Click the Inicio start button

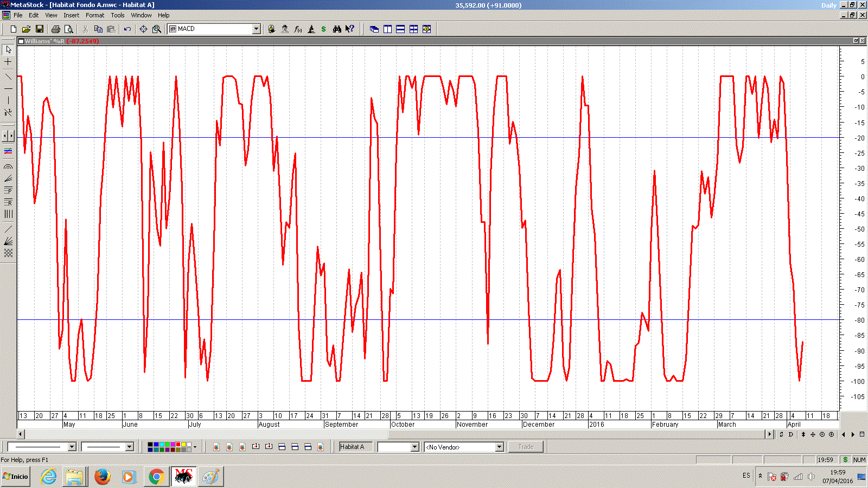point(16,477)
